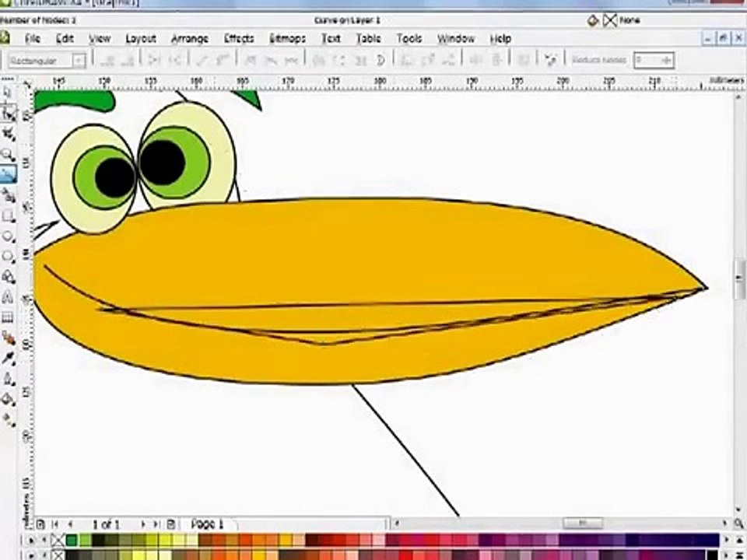This screenshot has width=747, height=560.
Task: Select the Shape tool
Action: tap(8, 114)
